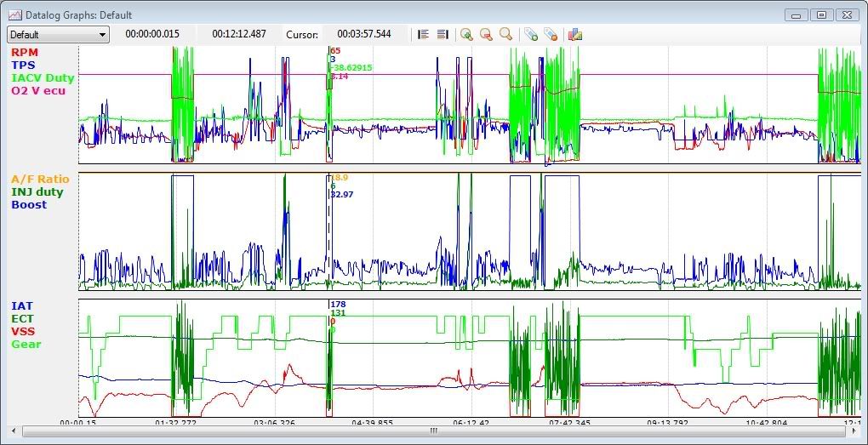
Task: Click the horizontal scrollbar right arrow
Action: click(854, 430)
